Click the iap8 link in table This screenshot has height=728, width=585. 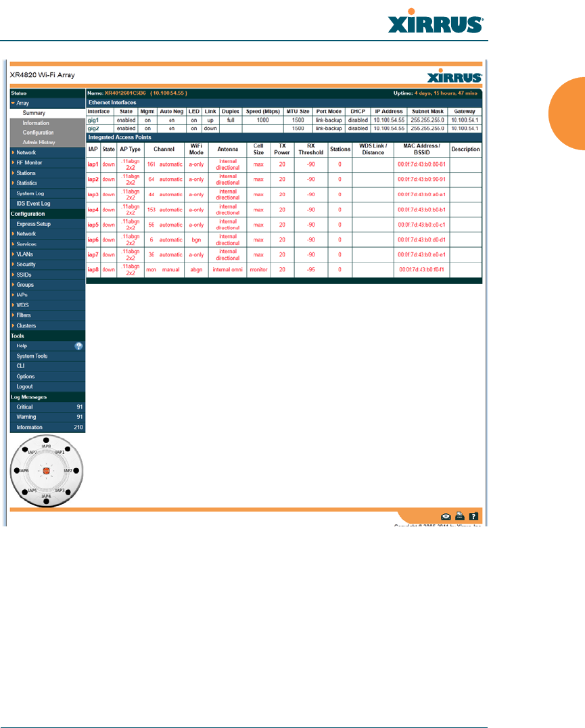[x=93, y=269]
